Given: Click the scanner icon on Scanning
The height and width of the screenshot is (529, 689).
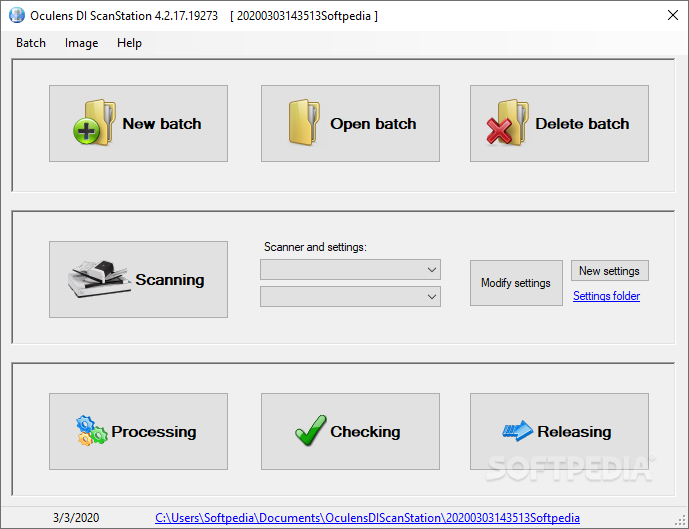Looking at the screenshot, I should 99,279.
